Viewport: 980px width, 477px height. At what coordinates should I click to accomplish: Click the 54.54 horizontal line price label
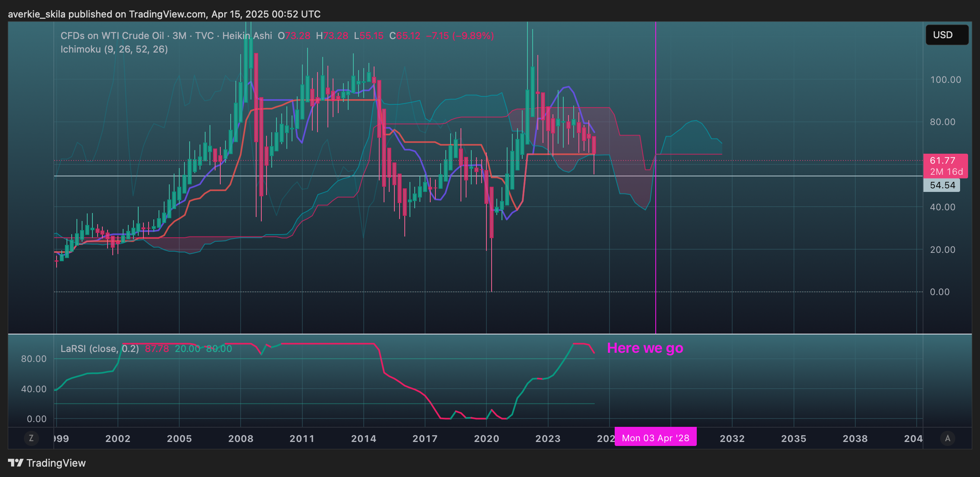click(x=942, y=185)
